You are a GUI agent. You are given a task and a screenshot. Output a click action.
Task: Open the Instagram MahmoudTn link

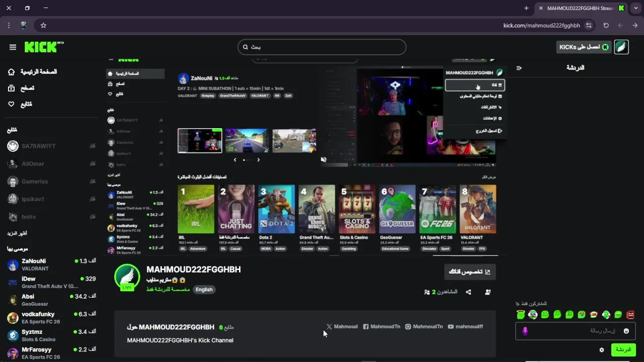coord(424,327)
